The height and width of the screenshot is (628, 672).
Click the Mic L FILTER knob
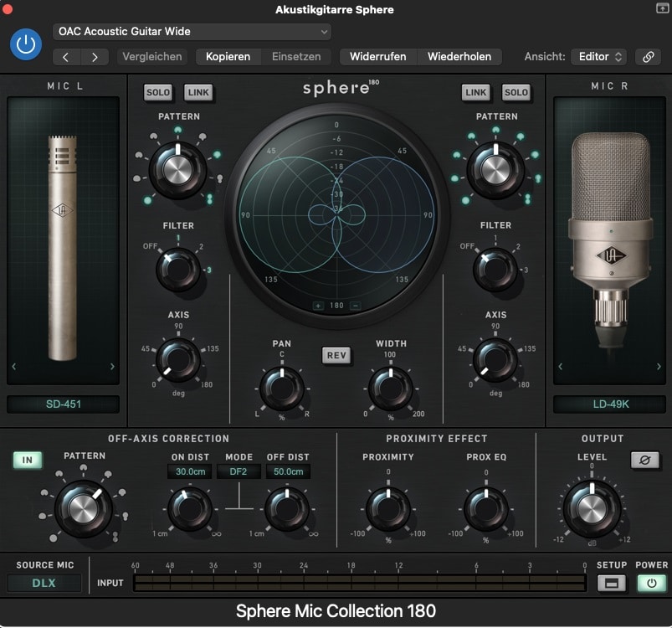coord(178,270)
